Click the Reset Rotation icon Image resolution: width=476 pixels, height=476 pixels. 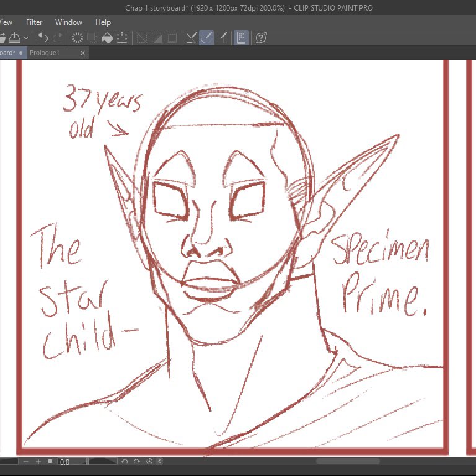pos(149,461)
